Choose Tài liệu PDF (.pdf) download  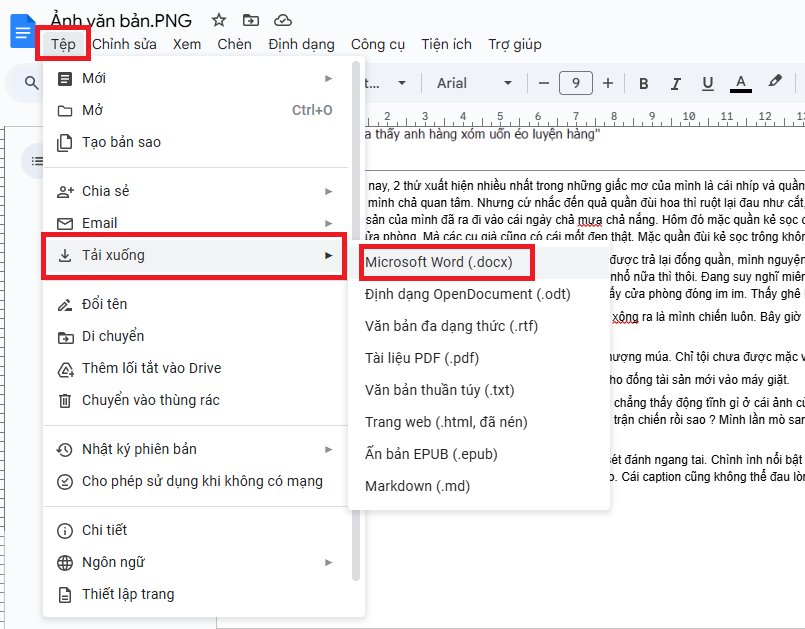(x=421, y=358)
